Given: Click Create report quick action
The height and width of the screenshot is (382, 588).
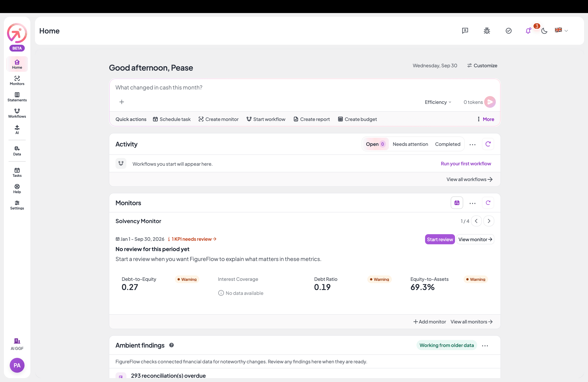Looking at the screenshot, I should [x=311, y=119].
